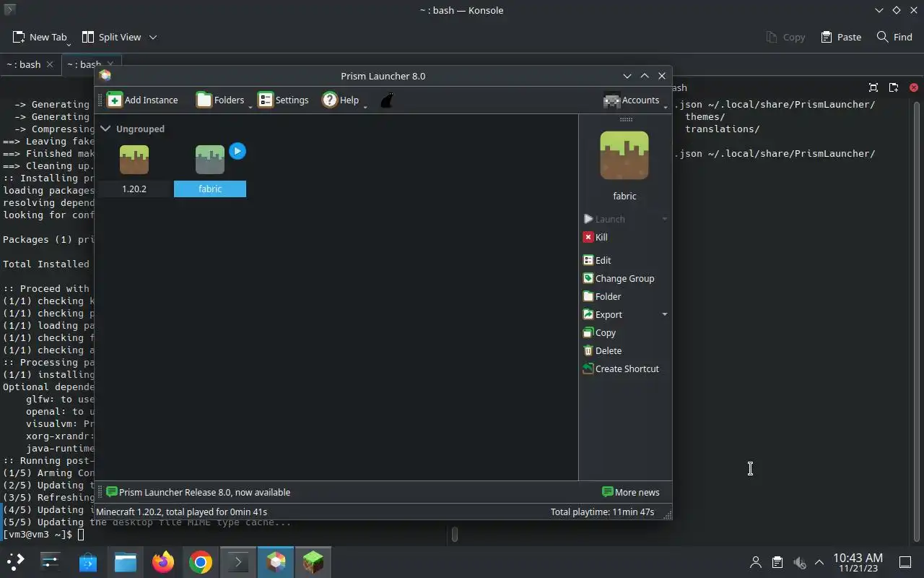The image size is (924, 578).
Task: Click the Konsole detach split view icon
Action: (894, 87)
